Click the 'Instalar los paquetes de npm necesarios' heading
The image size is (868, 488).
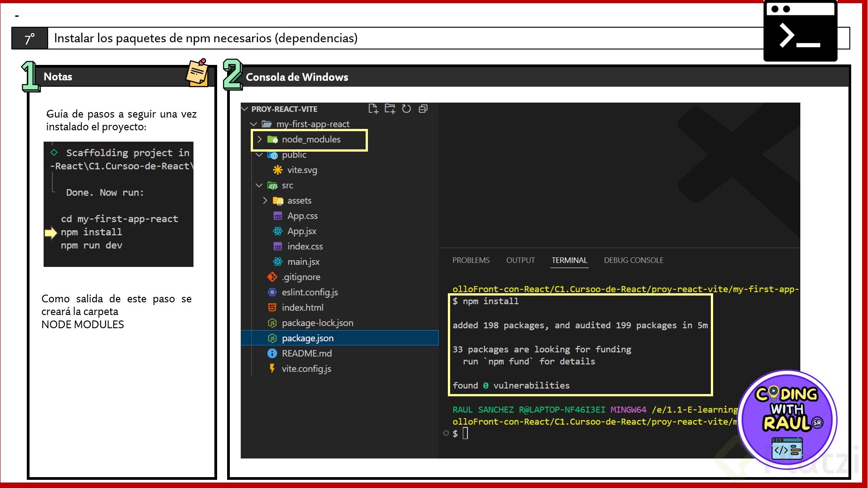click(206, 38)
